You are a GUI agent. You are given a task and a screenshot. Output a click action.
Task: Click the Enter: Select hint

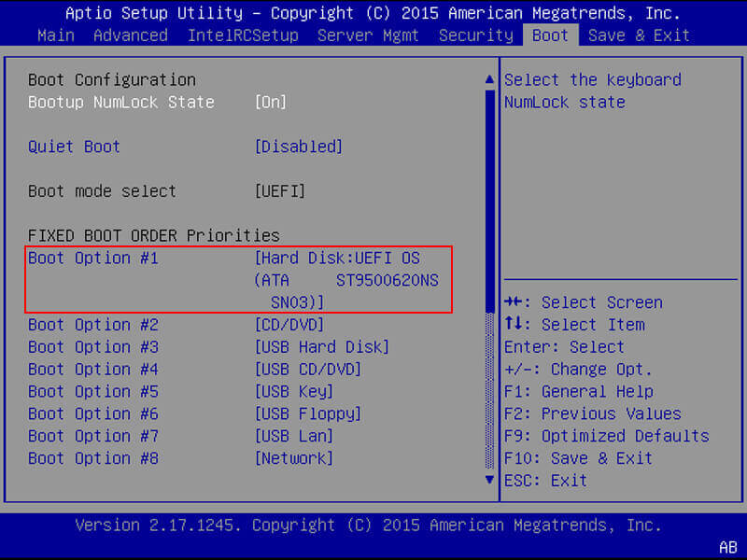pyautogui.click(x=564, y=347)
